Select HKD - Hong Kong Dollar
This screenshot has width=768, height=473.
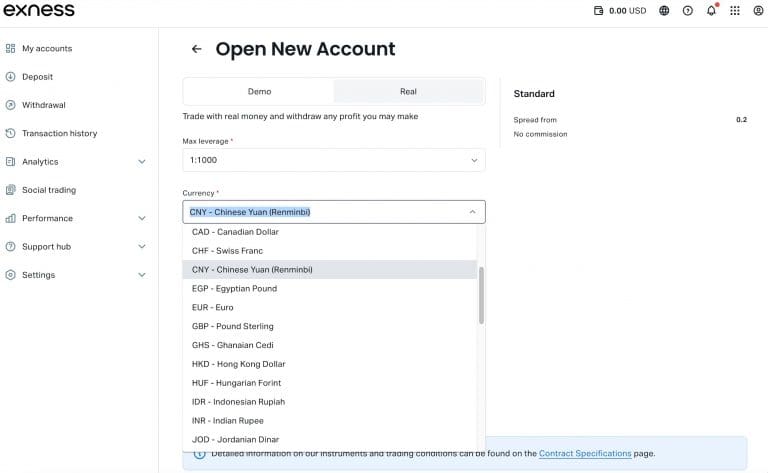click(330, 364)
